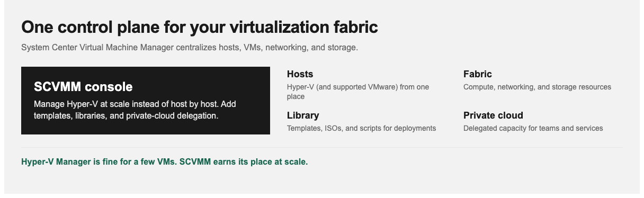The image size is (644, 198).
Task: Click the "SCVMM console" title in the dark card
Action: click(83, 87)
